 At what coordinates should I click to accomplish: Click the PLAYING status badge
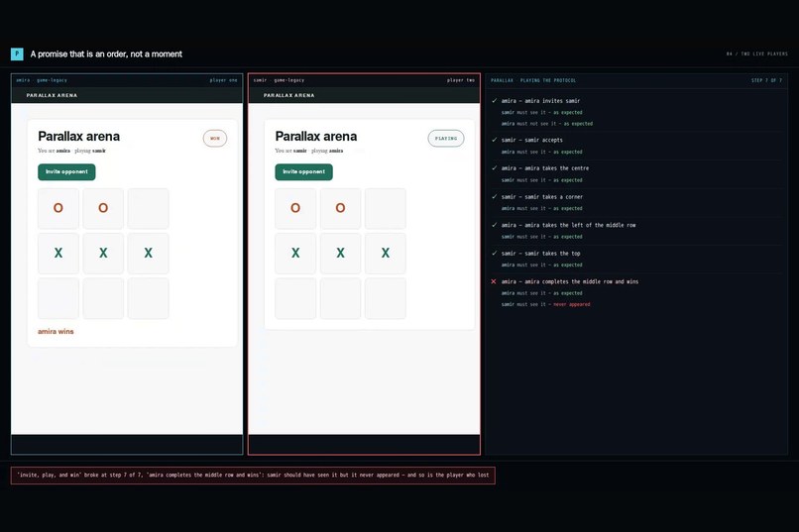(x=446, y=139)
